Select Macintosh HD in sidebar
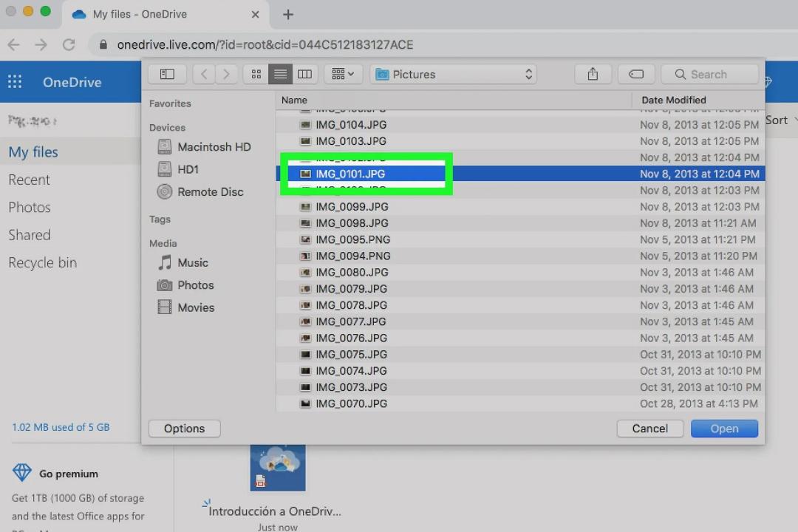The width and height of the screenshot is (798, 532). (204, 147)
